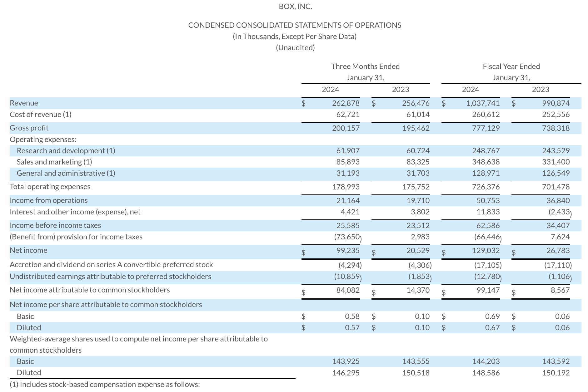Screen dimensions: 588x392
Task: Select the 'General and administrative (1)' label
Action: (x=66, y=173)
